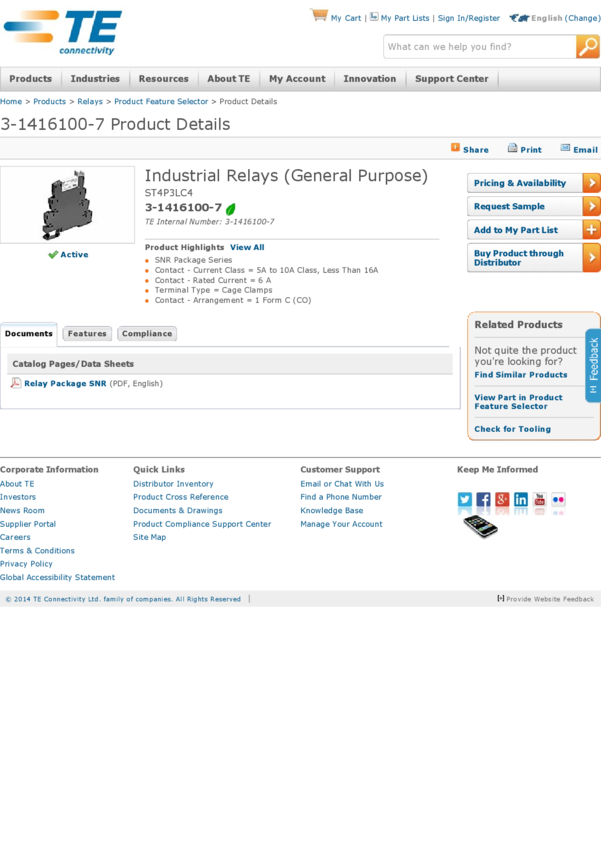Open the Innovation menu

[370, 79]
